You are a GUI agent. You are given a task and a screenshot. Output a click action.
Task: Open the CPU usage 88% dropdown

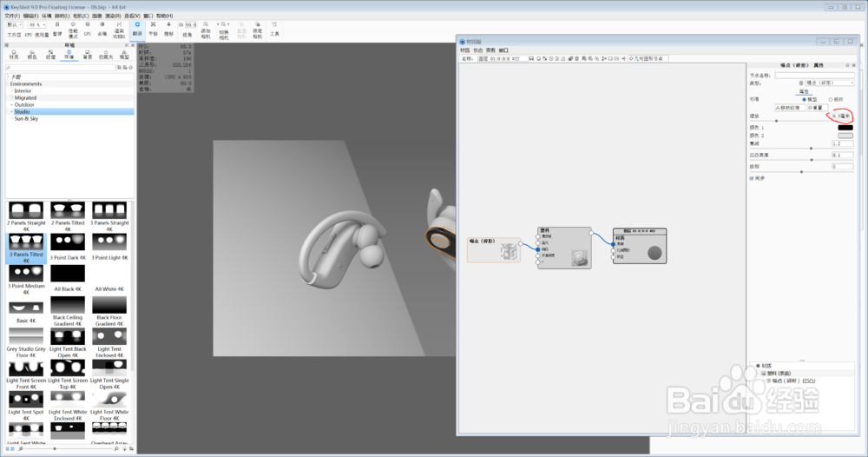(37, 25)
